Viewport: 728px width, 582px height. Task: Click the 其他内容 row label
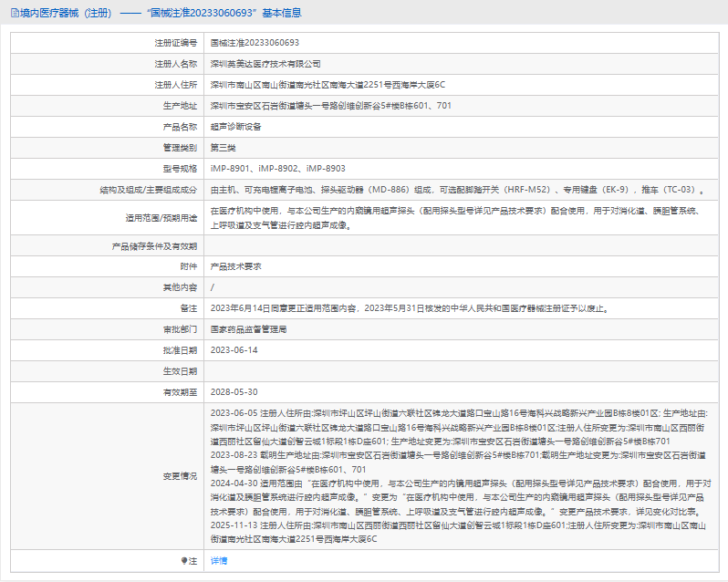180,287
